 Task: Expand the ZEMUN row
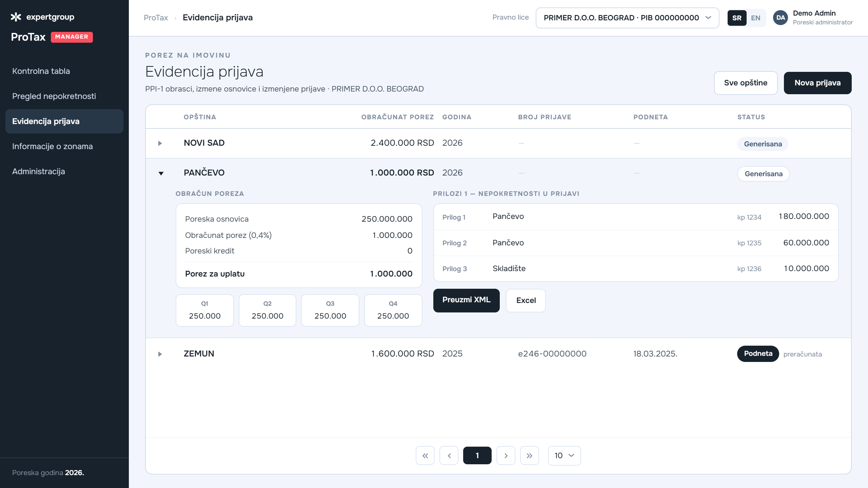(160, 354)
